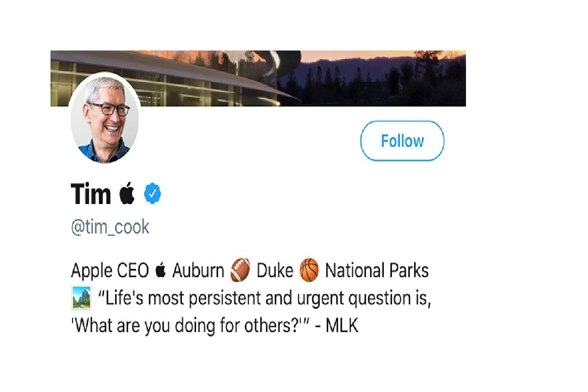The height and width of the screenshot is (392, 588).
Task: Click the @tim_cook handle
Action: click(x=110, y=227)
